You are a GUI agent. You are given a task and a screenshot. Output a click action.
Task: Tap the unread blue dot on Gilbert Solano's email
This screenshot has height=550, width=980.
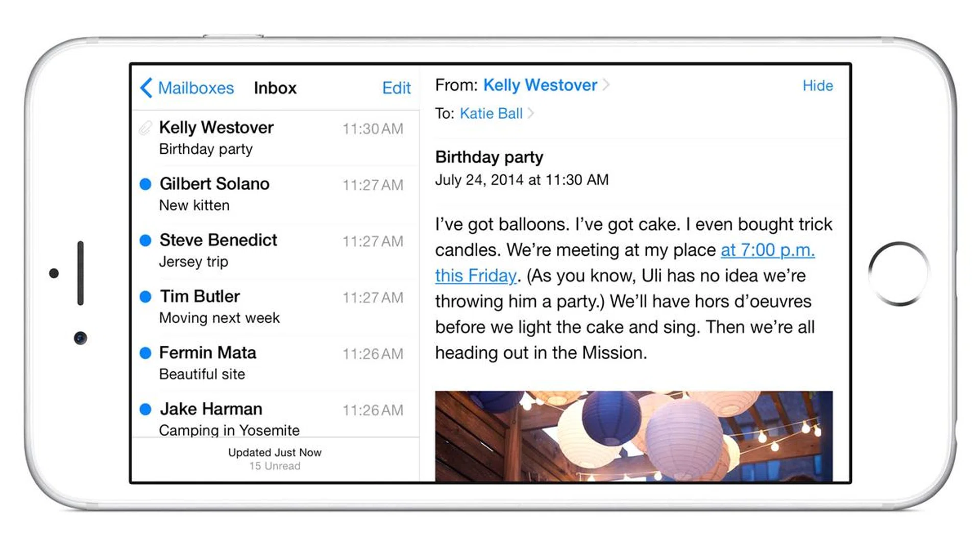(x=145, y=184)
